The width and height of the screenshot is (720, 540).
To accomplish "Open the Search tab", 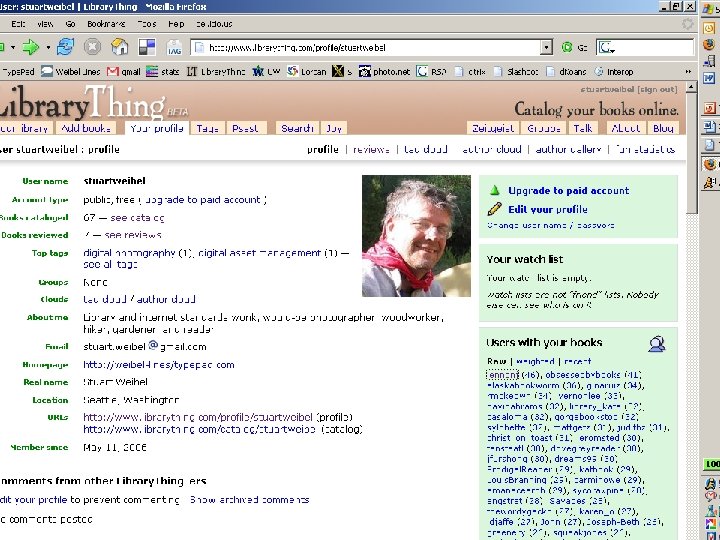I will (x=297, y=128).
